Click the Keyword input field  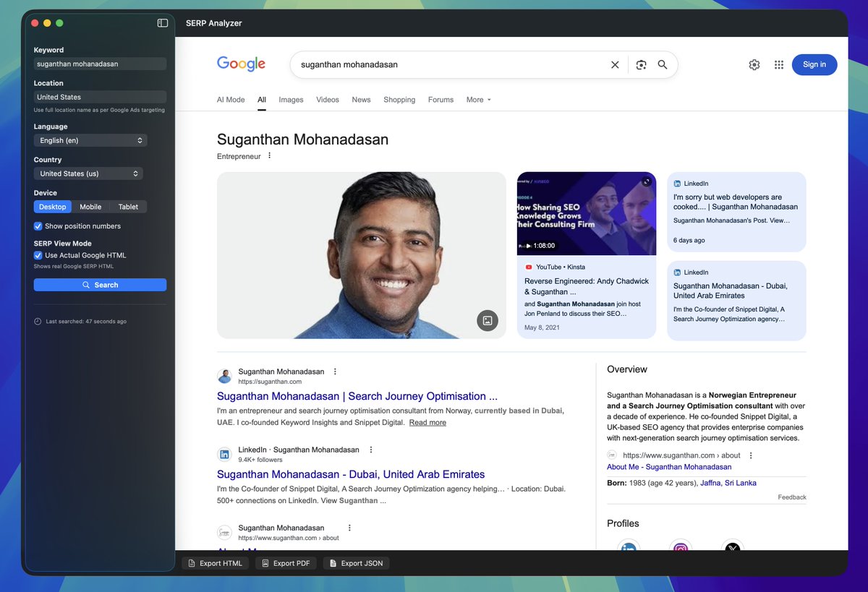[x=100, y=64]
